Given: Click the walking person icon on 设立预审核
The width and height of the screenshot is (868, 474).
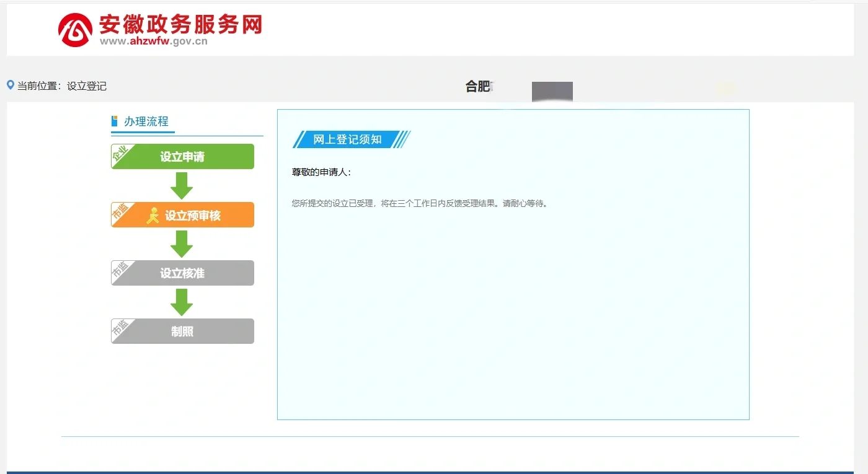Looking at the screenshot, I should (153, 216).
